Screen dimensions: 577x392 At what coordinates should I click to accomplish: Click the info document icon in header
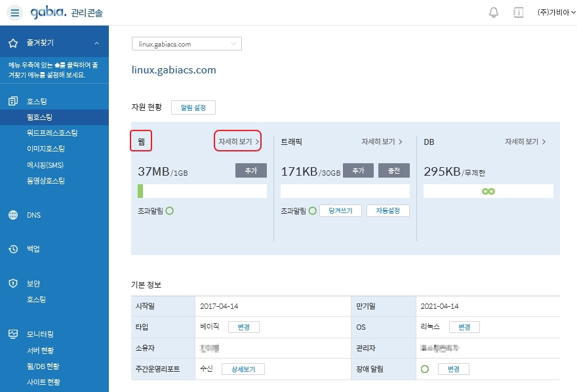click(x=518, y=12)
